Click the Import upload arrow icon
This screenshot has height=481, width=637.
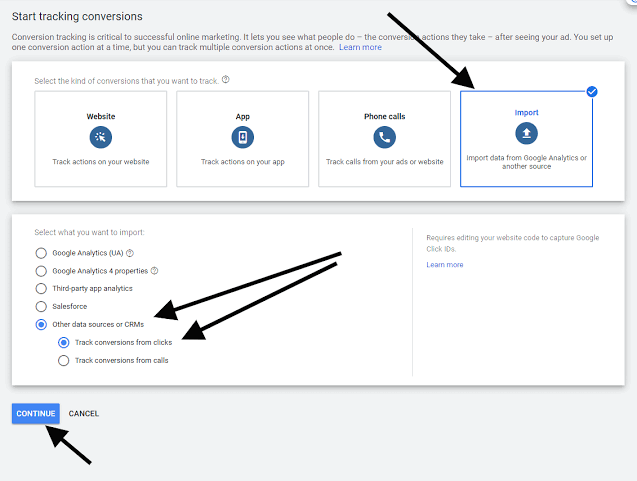(x=526, y=133)
